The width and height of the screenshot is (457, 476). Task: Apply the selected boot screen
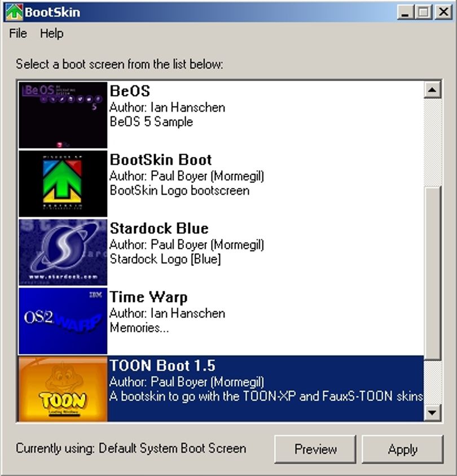tap(402, 449)
